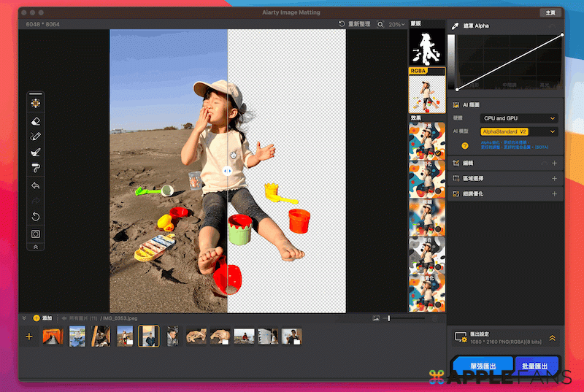This screenshot has height=392, width=584.
Task: Click the square mask preview tool icon
Action: [x=36, y=234]
